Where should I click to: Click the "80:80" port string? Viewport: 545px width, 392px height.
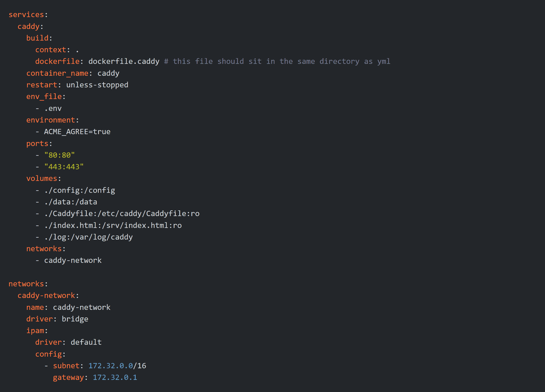coord(59,155)
